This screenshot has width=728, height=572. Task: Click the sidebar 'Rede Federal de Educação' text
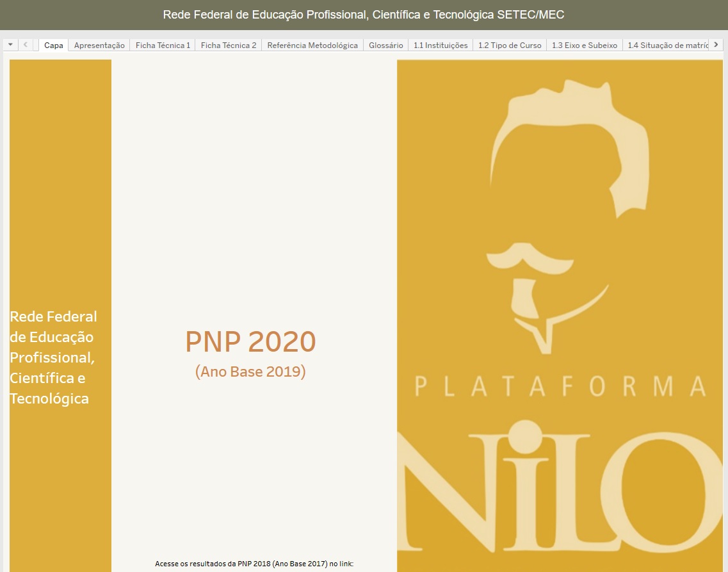(53, 357)
